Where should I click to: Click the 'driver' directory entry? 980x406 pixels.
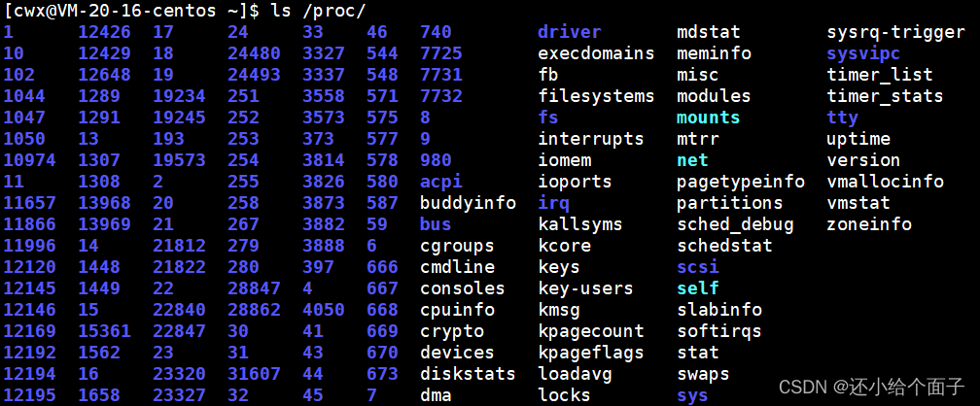tap(570, 32)
